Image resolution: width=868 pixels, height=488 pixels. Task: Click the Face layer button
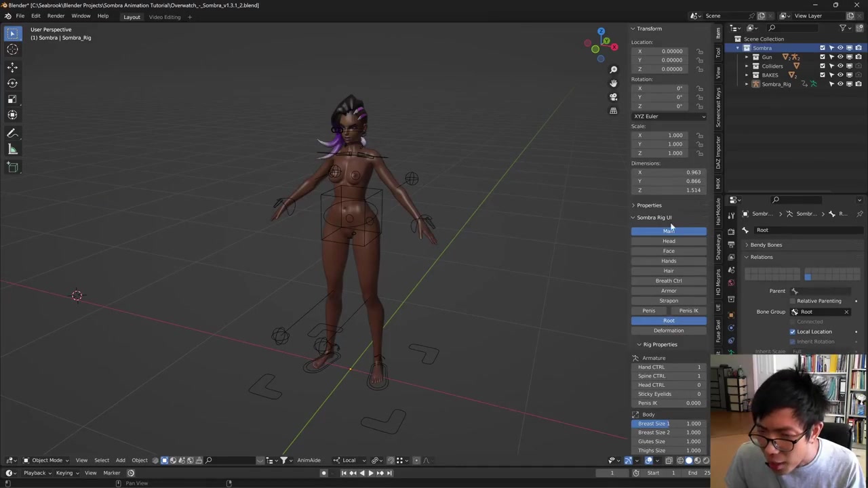click(x=669, y=251)
